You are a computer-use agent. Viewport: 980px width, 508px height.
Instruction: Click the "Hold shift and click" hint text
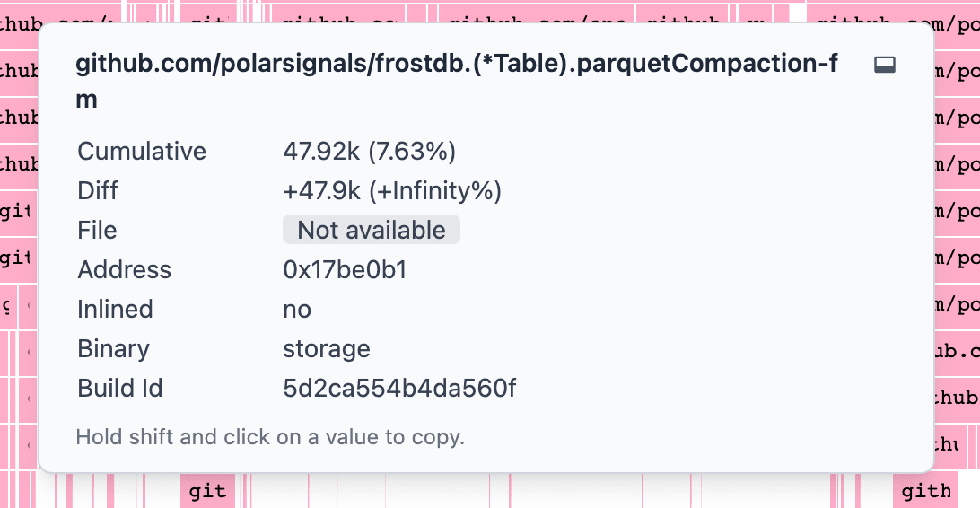tap(269, 437)
